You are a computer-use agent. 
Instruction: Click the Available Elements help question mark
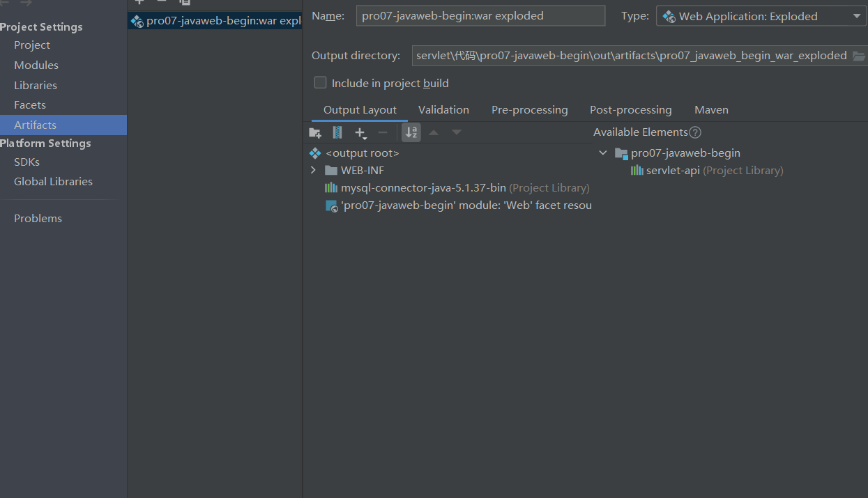tap(695, 132)
